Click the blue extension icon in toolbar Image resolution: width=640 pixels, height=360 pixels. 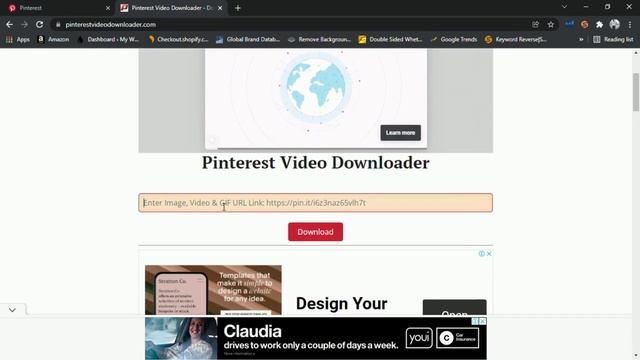pyautogui.click(x=569, y=24)
